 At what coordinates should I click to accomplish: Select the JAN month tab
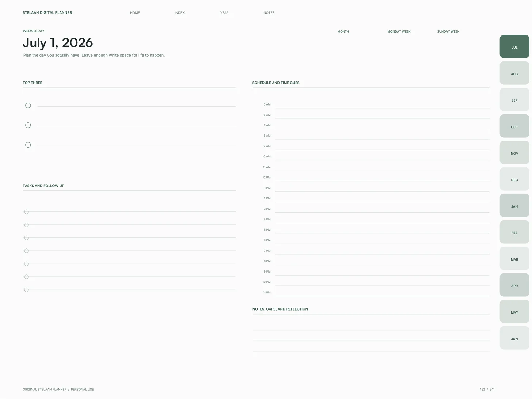coord(514,205)
